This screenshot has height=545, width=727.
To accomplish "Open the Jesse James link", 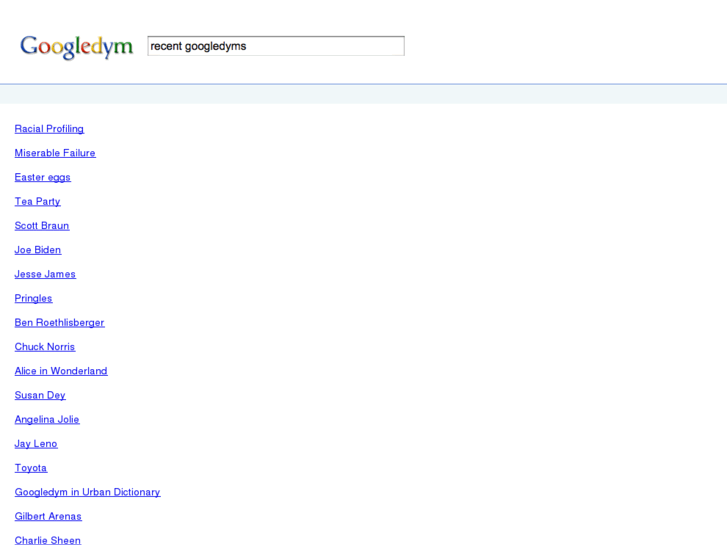I will [45, 274].
